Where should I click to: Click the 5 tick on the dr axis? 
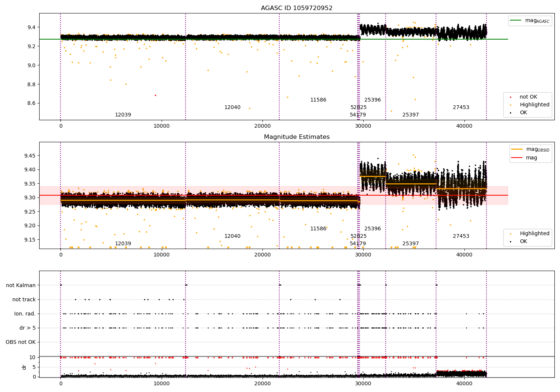tap(34, 367)
